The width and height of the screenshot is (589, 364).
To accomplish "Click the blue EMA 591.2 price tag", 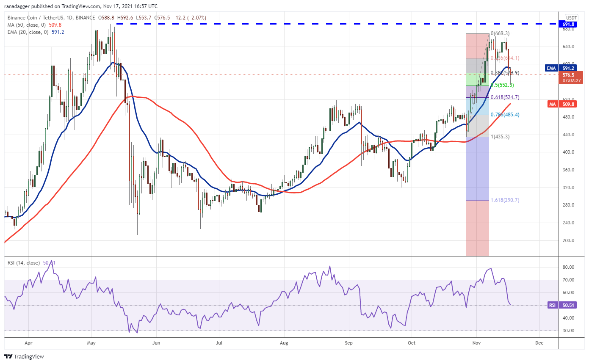I will tap(561, 67).
